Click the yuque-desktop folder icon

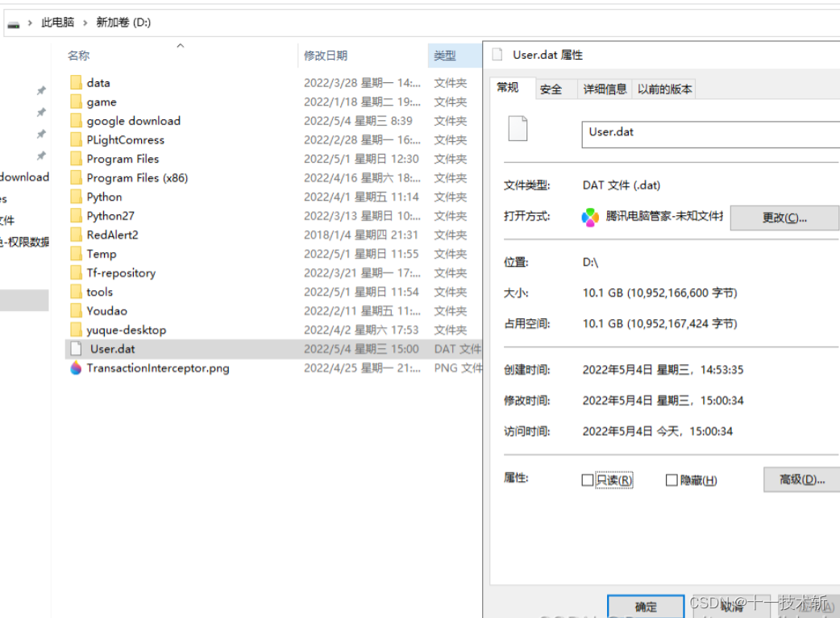76,330
